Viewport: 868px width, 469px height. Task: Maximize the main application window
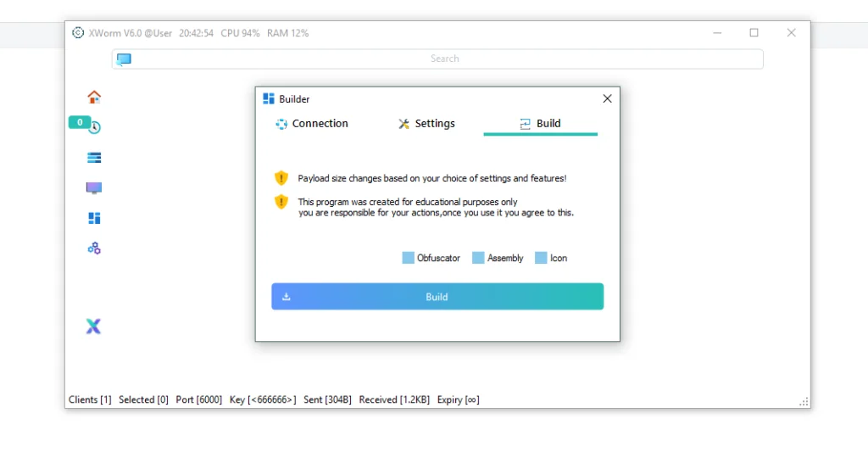pyautogui.click(x=754, y=33)
